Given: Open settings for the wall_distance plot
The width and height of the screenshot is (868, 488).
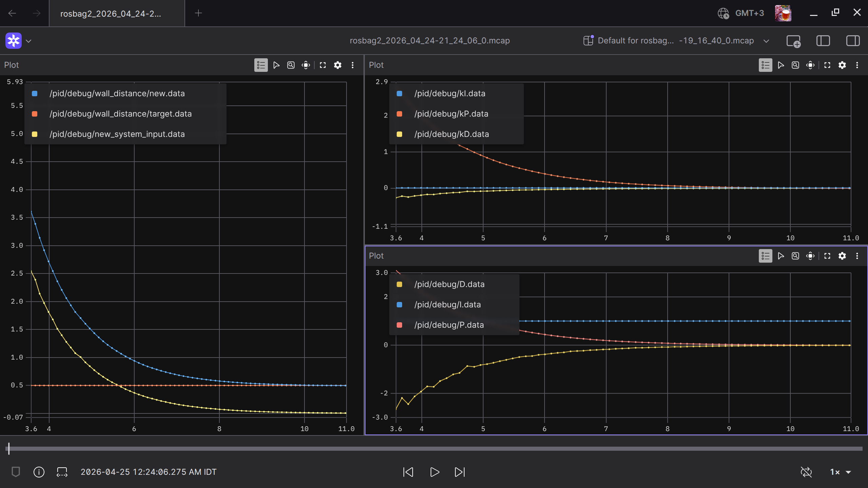Looking at the screenshot, I should pyautogui.click(x=338, y=65).
